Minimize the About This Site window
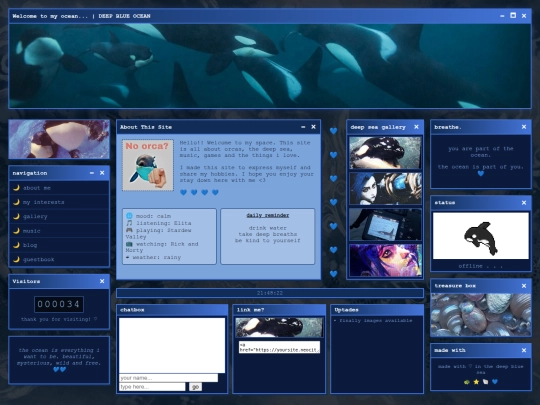540x405 pixels. click(303, 127)
